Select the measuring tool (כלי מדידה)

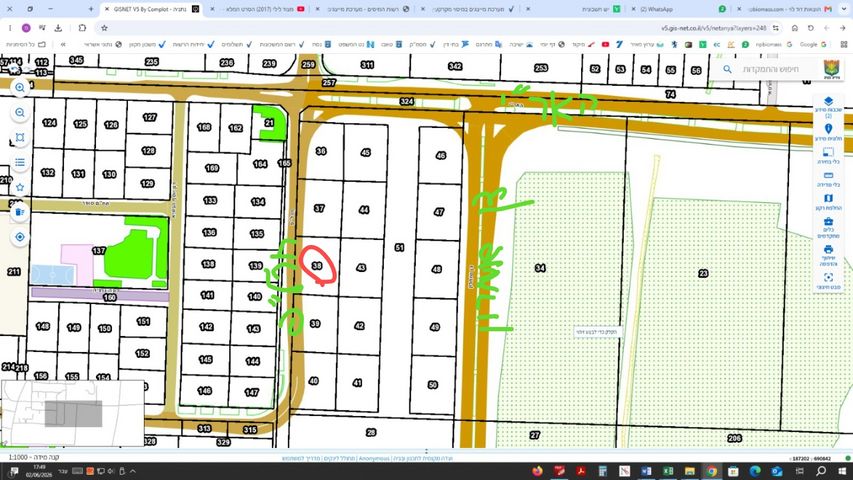pyautogui.click(x=828, y=179)
